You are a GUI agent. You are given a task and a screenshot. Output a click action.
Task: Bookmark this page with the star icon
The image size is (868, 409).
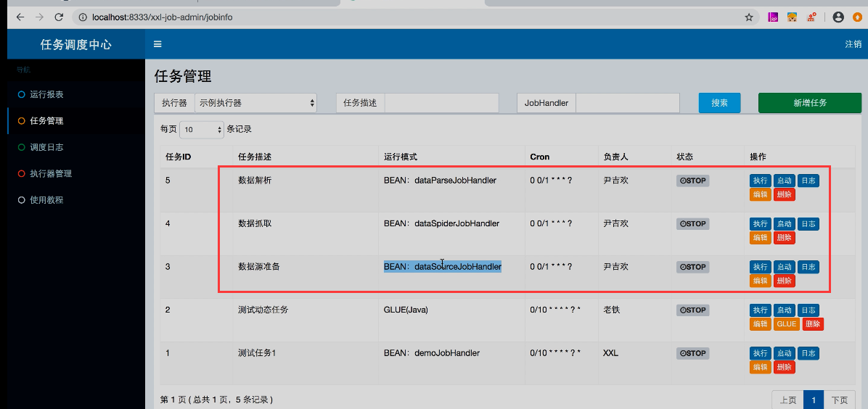click(749, 17)
